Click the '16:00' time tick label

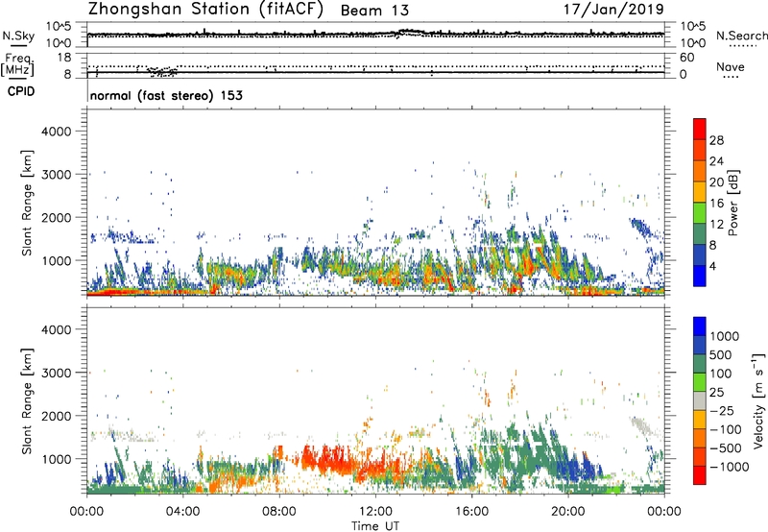(x=471, y=512)
